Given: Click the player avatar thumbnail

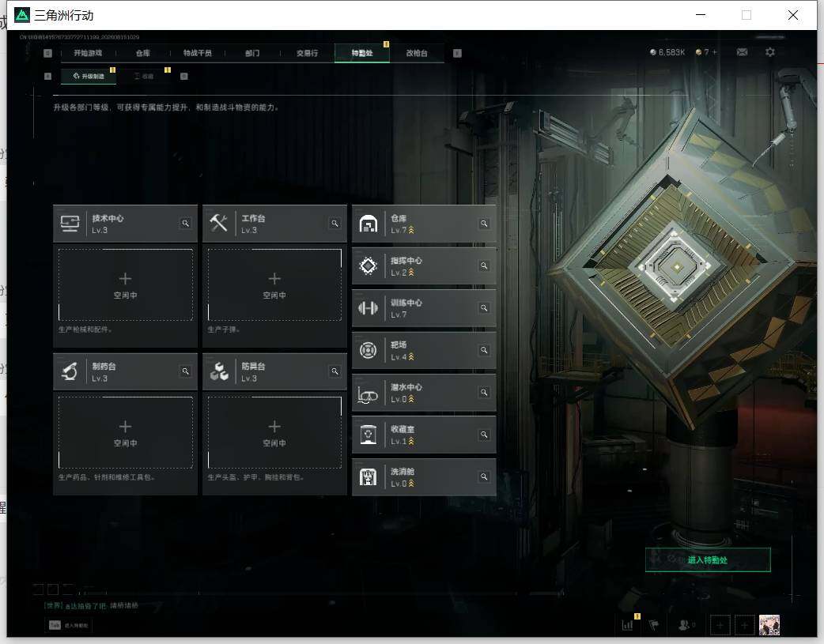Looking at the screenshot, I should pos(769,625).
